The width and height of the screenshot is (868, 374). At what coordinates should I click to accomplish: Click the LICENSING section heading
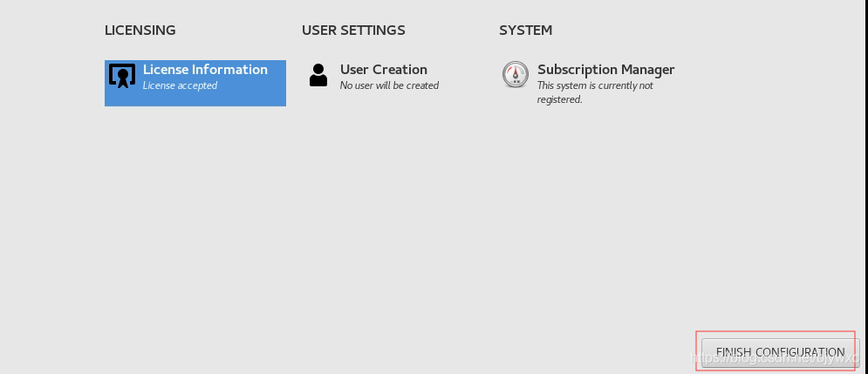click(140, 31)
